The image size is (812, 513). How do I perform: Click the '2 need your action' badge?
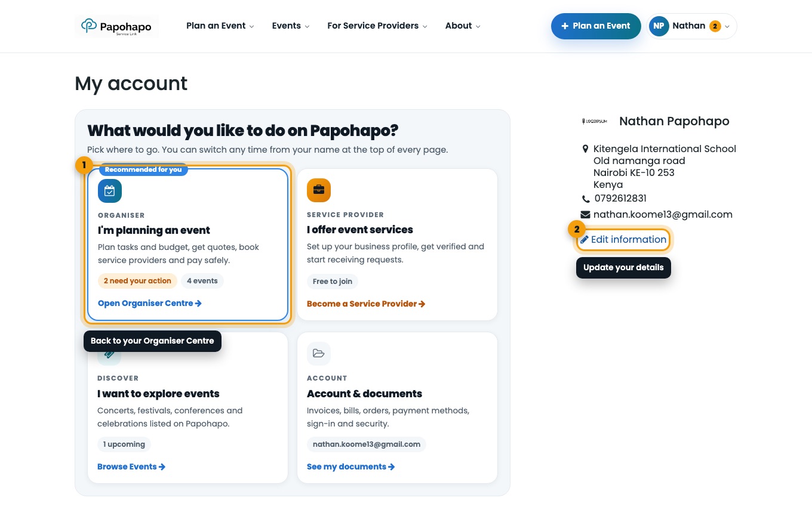coord(137,281)
